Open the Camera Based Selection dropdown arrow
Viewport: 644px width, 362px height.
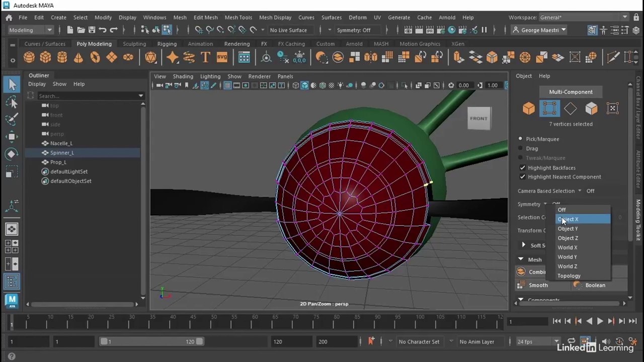point(580,191)
